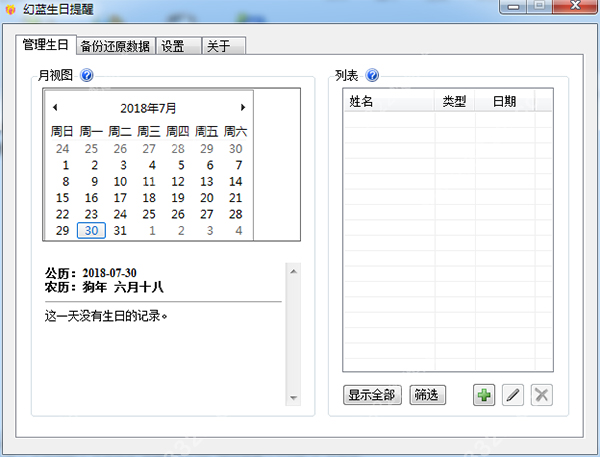Click the 筛选 button
Image resolution: width=600 pixels, height=457 pixels.
pos(427,395)
